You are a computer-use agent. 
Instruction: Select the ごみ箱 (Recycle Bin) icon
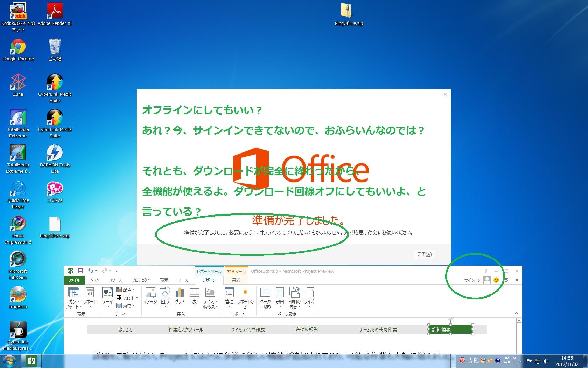55,50
